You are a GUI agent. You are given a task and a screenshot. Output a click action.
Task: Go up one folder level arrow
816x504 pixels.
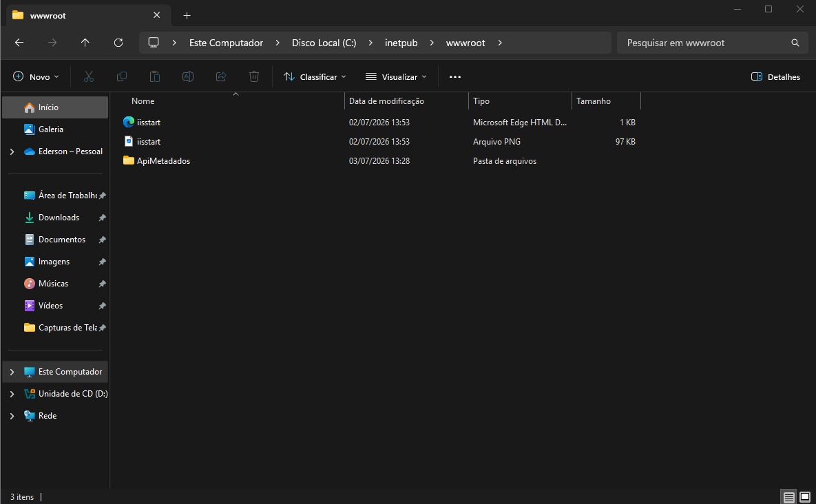(x=85, y=43)
